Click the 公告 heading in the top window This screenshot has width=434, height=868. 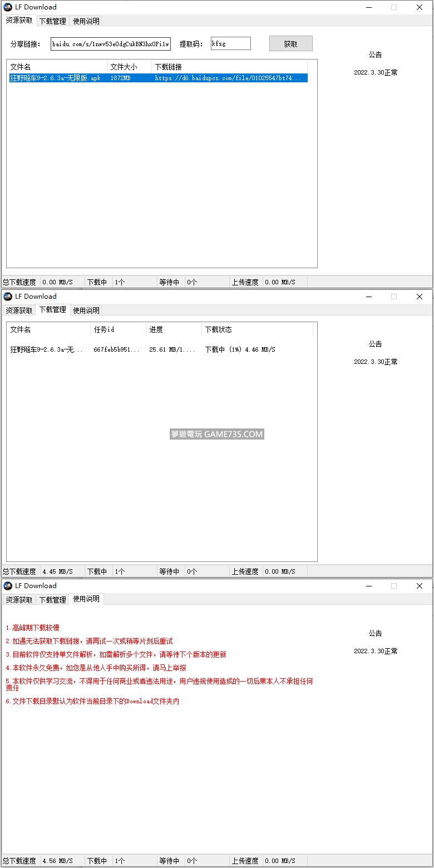pos(376,55)
